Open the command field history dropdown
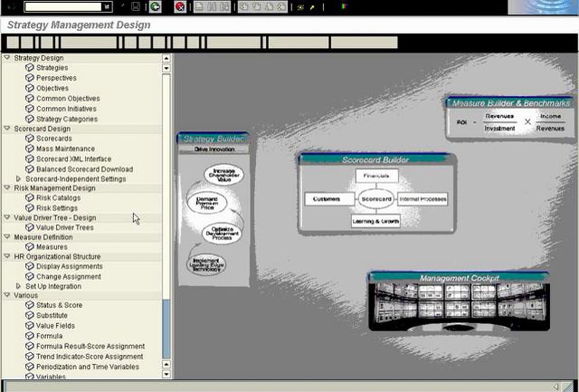The image size is (579, 392). [x=107, y=7]
